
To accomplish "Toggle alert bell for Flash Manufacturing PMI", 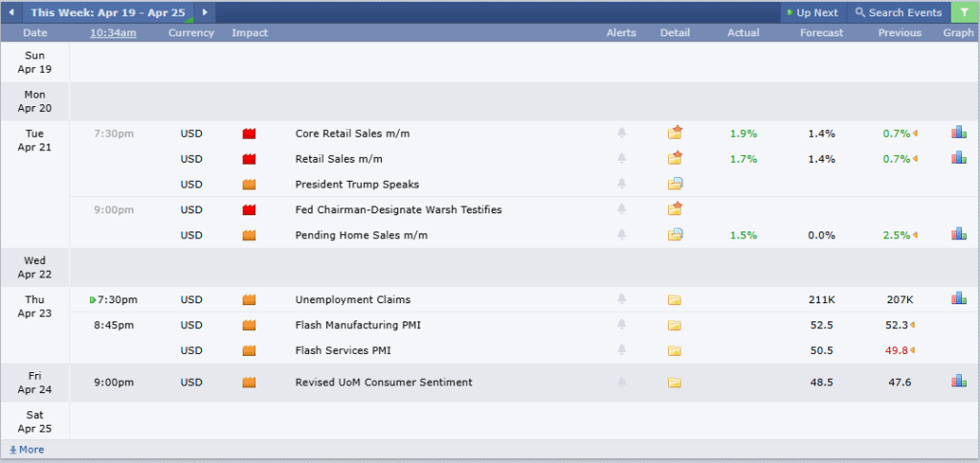I will (x=621, y=325).
